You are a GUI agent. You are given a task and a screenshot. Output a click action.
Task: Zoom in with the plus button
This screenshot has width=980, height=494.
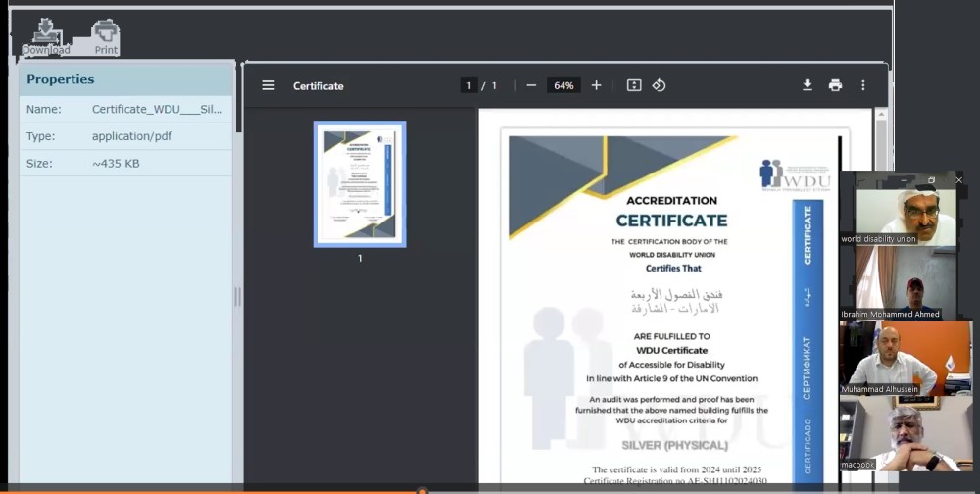(596, 85)
